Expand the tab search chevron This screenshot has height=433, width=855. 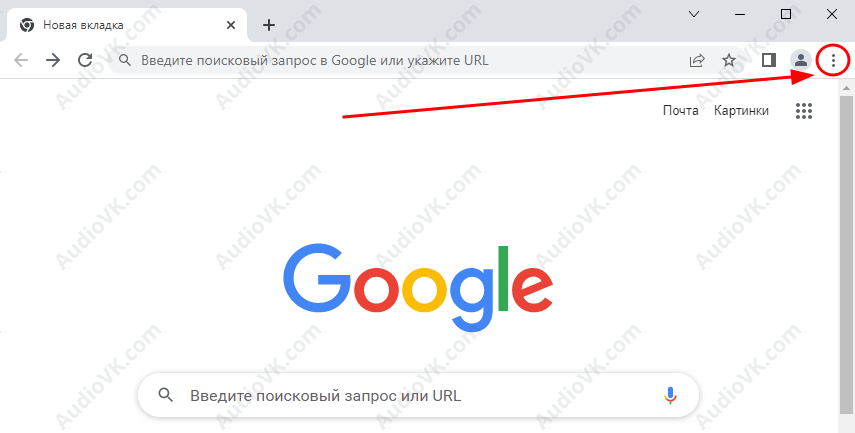tap(694, 15)
